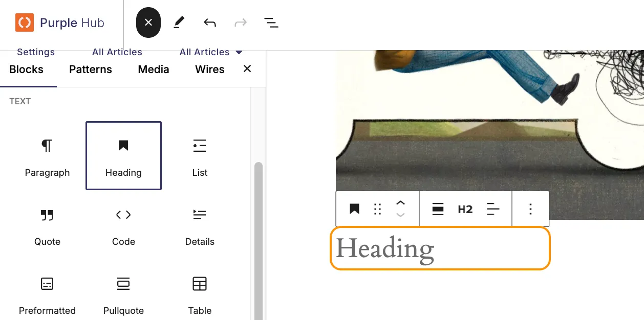Switch to the Media tab
This screenshot has height=320, width=644.
pyautogui.click(x=154, y=70)
